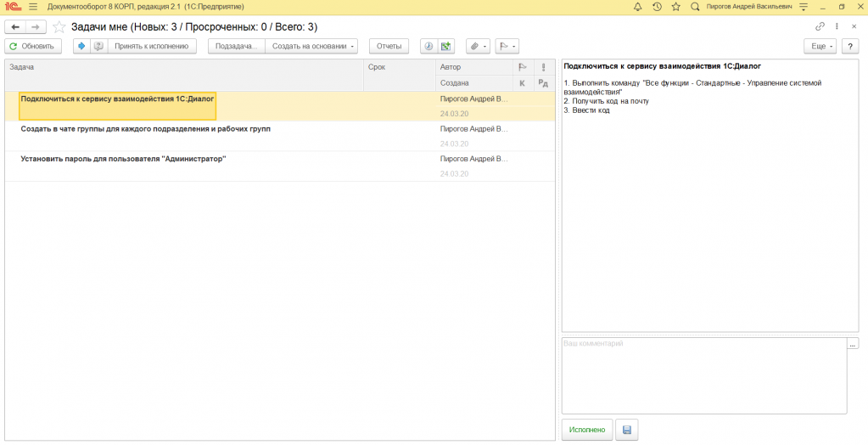The image size is (868, 445).
Task: Open the Создать на основании dropdown
Action: click(311, 46)
